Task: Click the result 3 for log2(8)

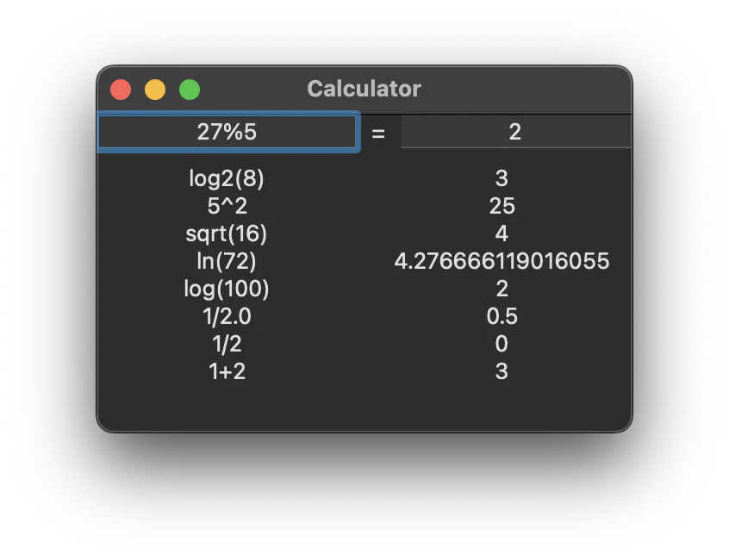Action: [502, 178]
